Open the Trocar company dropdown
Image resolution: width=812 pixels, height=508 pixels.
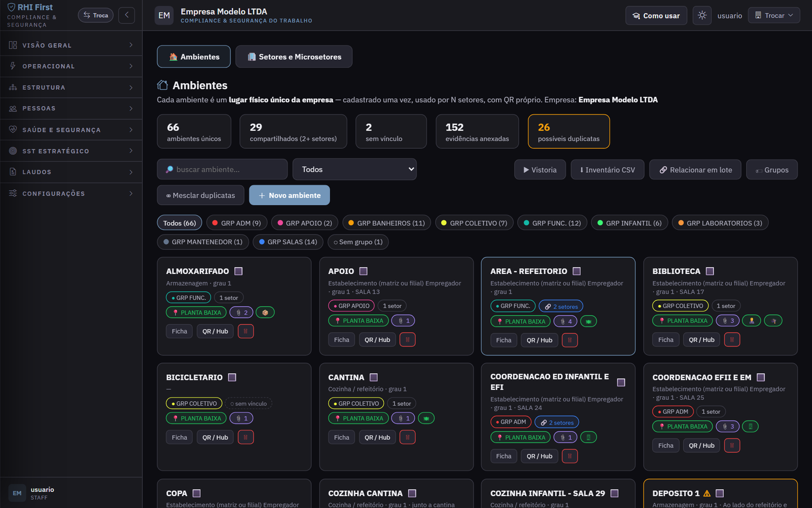[x=774, y=15]
